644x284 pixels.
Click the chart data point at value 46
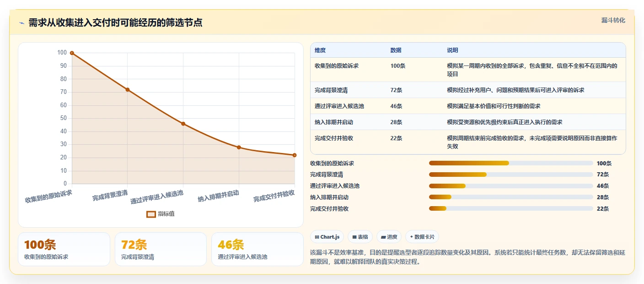(183, 124)
